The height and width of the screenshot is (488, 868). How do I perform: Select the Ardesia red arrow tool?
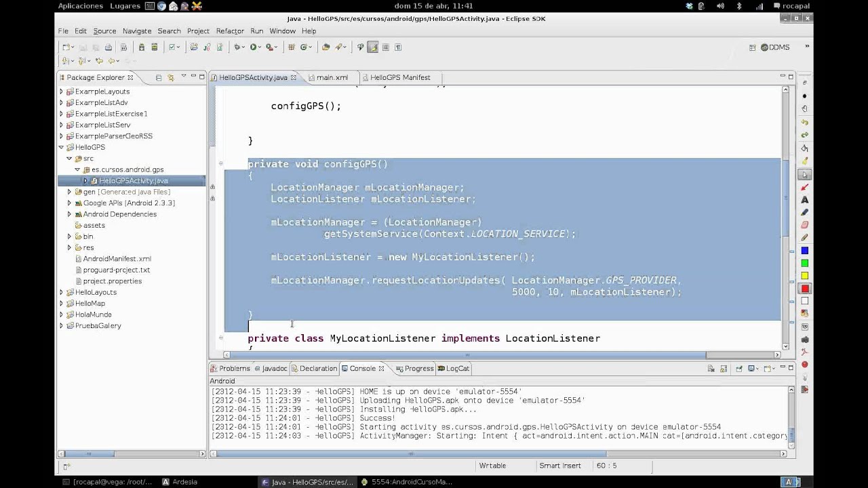pyautogui.click(x=805, y=187)
